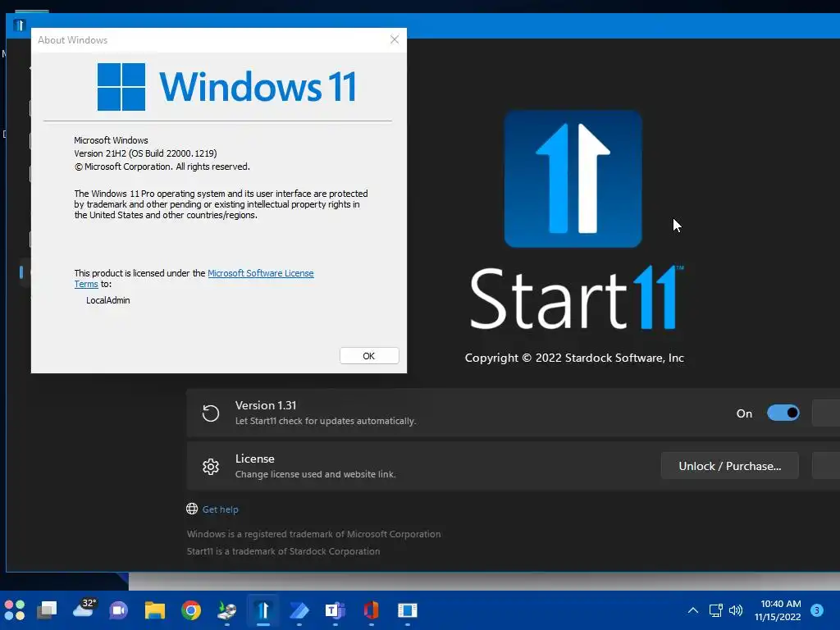Click the Start11 taskbar icon
Screen dimensions: 840x630
pos(263,610)
